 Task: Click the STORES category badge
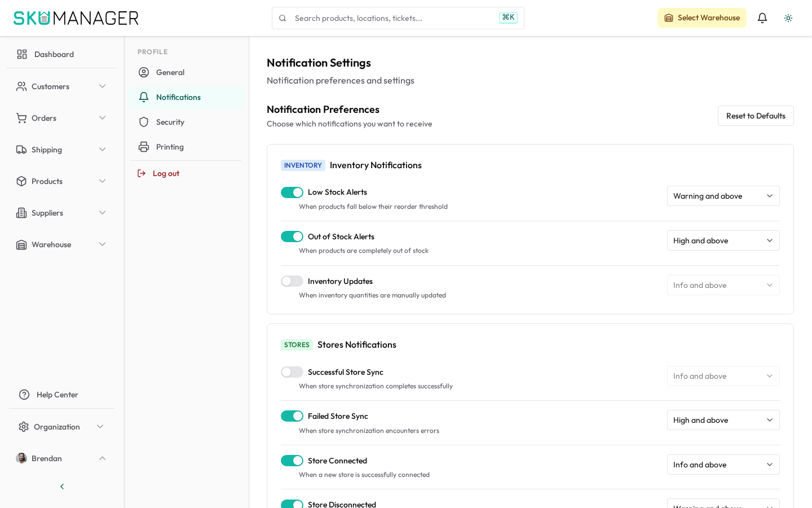(x=297, y=345)
